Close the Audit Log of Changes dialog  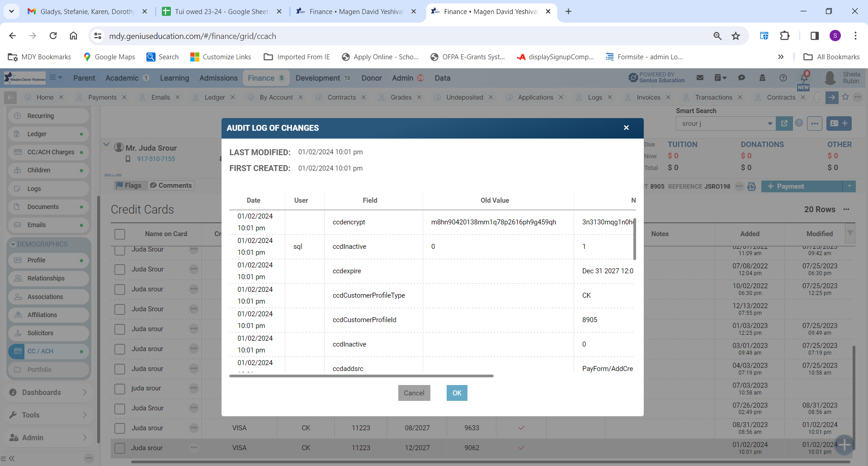click(626, 128)
